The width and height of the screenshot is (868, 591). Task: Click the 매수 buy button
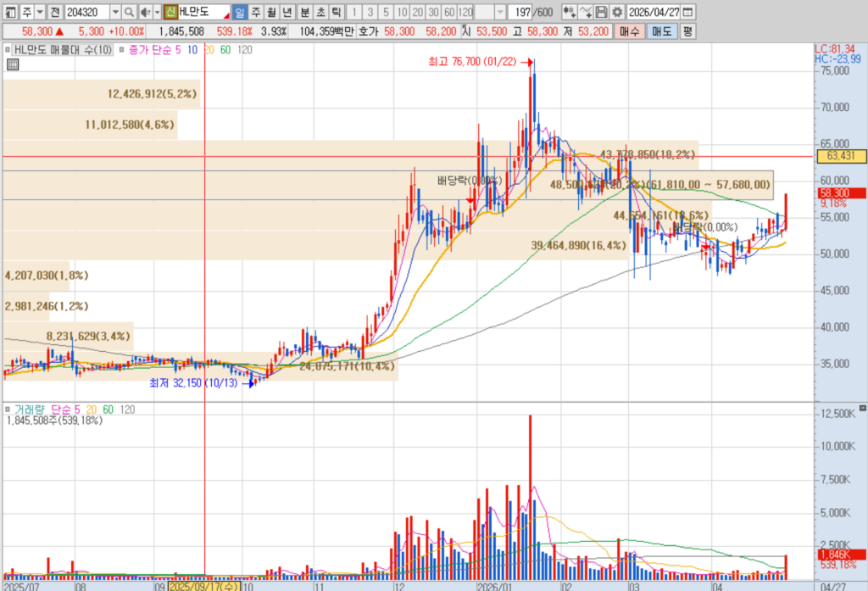[x=629, y=31]
